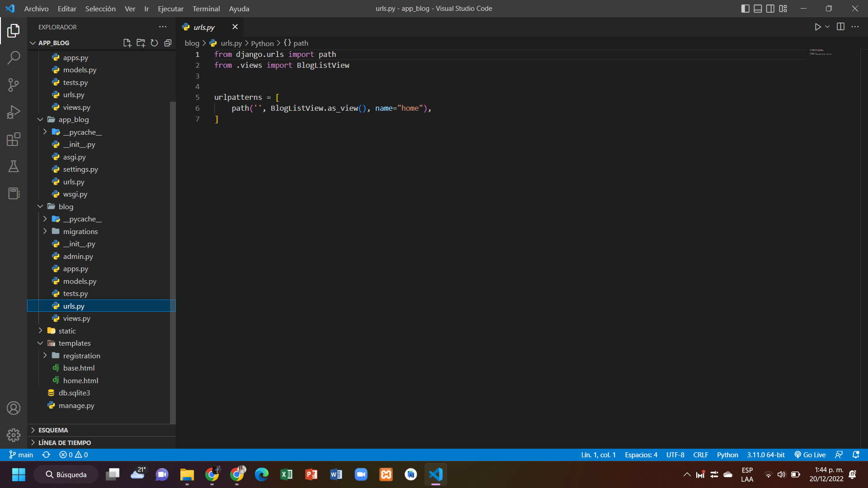
Task: Open the Archivo menu
Action: (x=36, y=9)
